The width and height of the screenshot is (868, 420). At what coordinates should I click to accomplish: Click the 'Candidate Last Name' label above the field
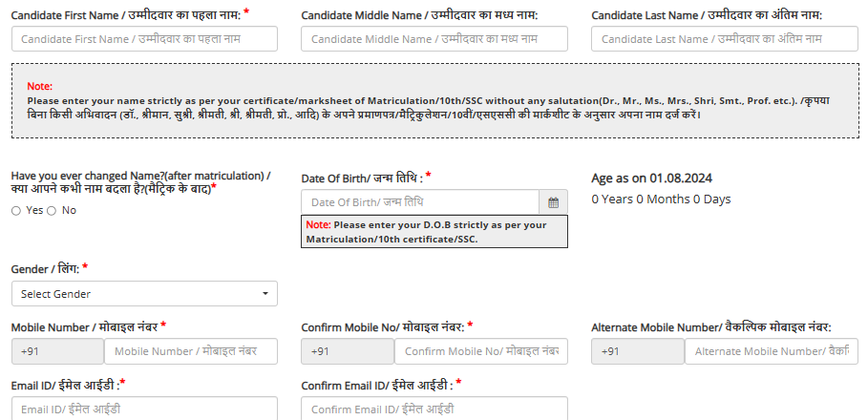(707, 15)
